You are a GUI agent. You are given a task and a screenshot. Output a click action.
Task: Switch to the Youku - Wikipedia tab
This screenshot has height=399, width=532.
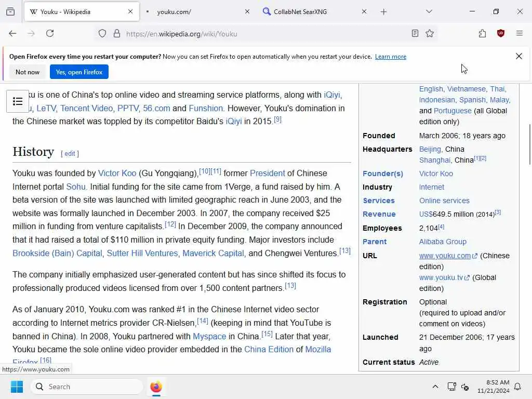[82, 11]
